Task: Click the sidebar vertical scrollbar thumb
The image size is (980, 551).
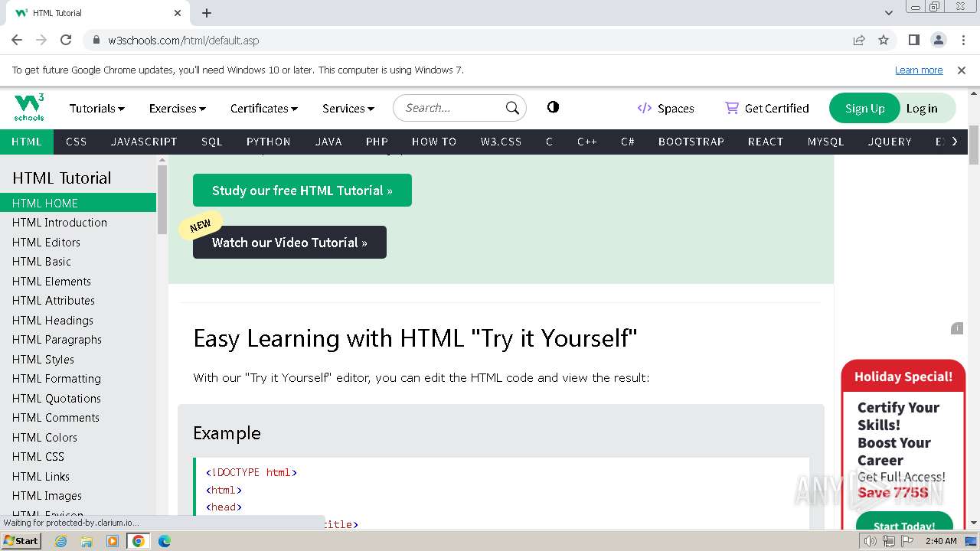Action: click(162, 199)
